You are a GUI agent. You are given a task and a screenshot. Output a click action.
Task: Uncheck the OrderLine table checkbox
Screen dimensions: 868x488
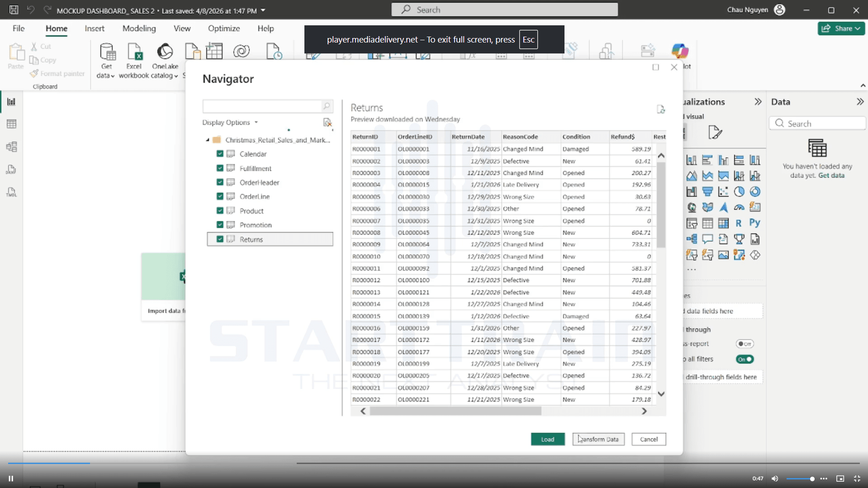[220, 196]
